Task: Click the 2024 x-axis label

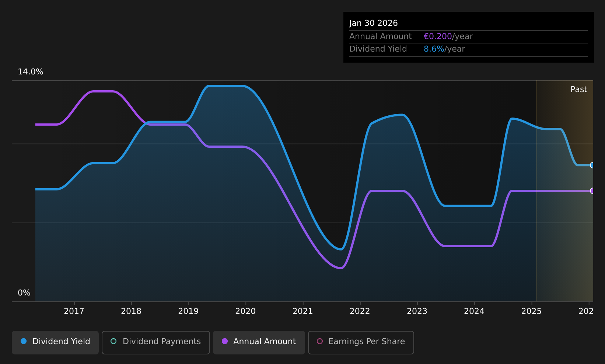Action: click(474, 311)
